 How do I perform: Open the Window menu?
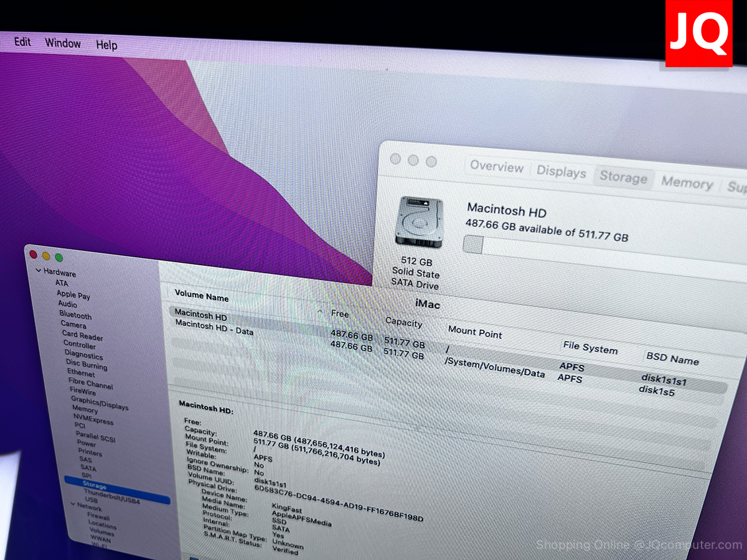(x=63, y=44)
